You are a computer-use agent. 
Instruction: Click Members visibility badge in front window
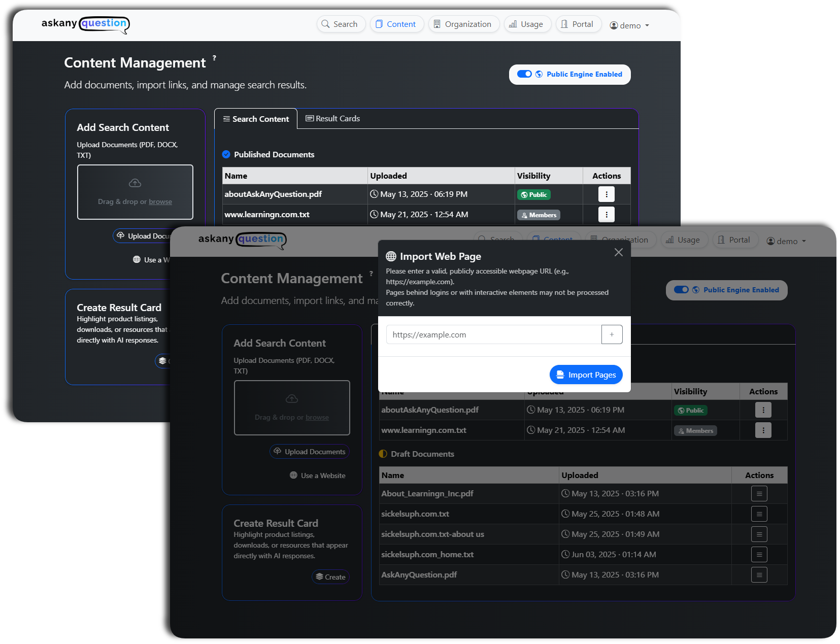pyautogui.click(x=695, y=431)
